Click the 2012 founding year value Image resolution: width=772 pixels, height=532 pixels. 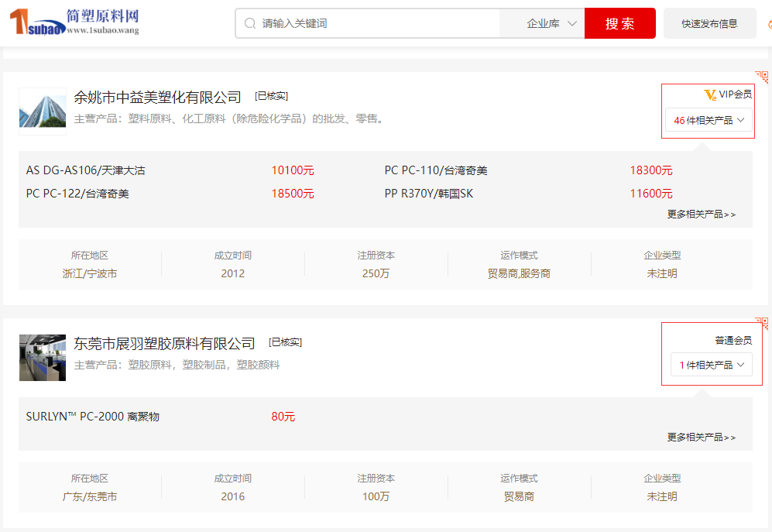click(233, 273)
